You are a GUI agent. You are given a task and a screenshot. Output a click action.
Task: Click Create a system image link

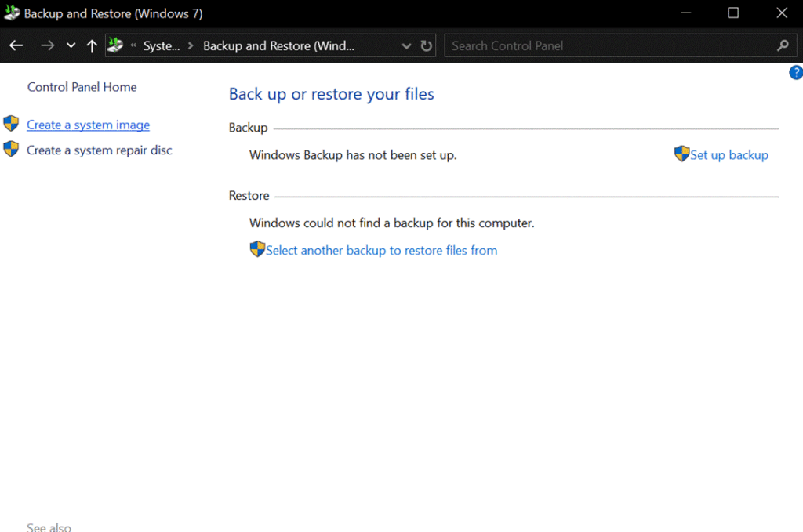pyautogui.click(x=88, y=125)
